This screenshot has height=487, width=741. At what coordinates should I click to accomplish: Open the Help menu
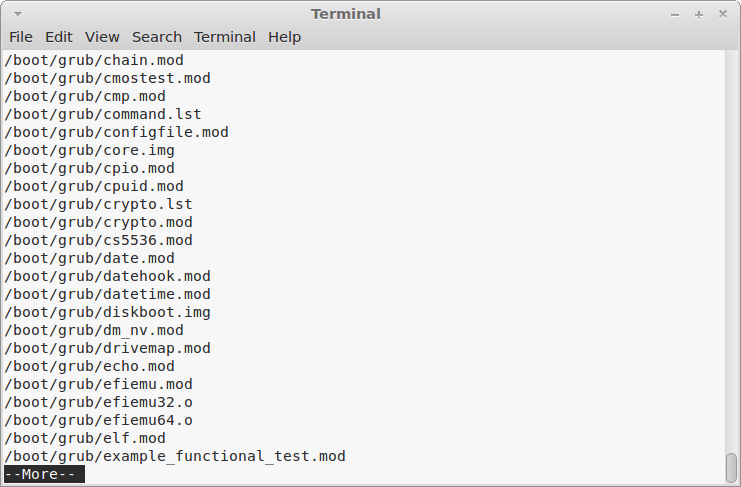(284, 37)
